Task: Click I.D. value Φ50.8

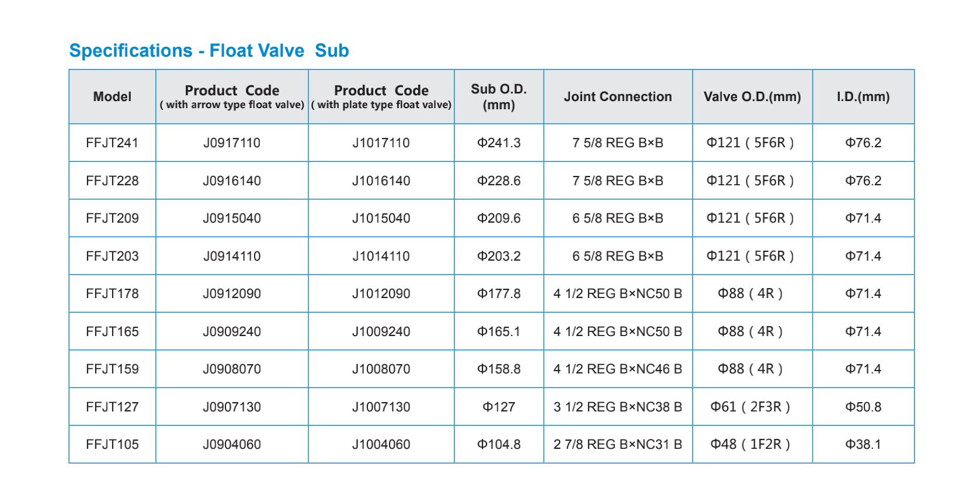Action: (863, 407)
